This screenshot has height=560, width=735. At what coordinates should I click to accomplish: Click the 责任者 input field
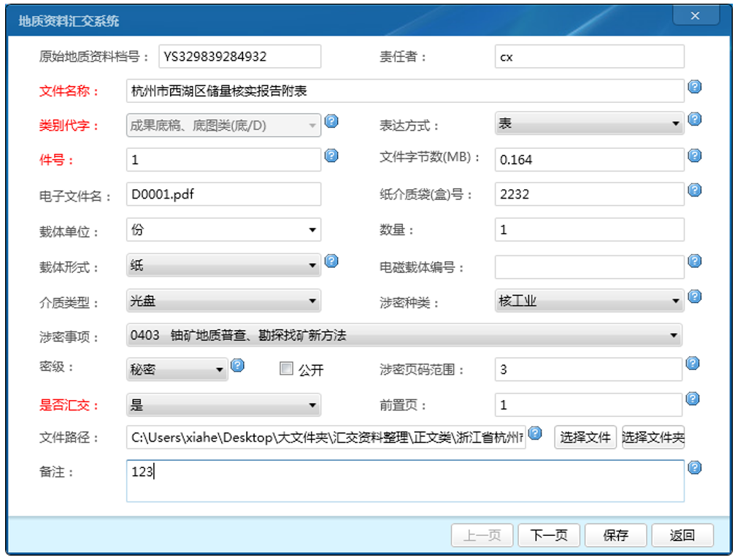tap(589, 56)
